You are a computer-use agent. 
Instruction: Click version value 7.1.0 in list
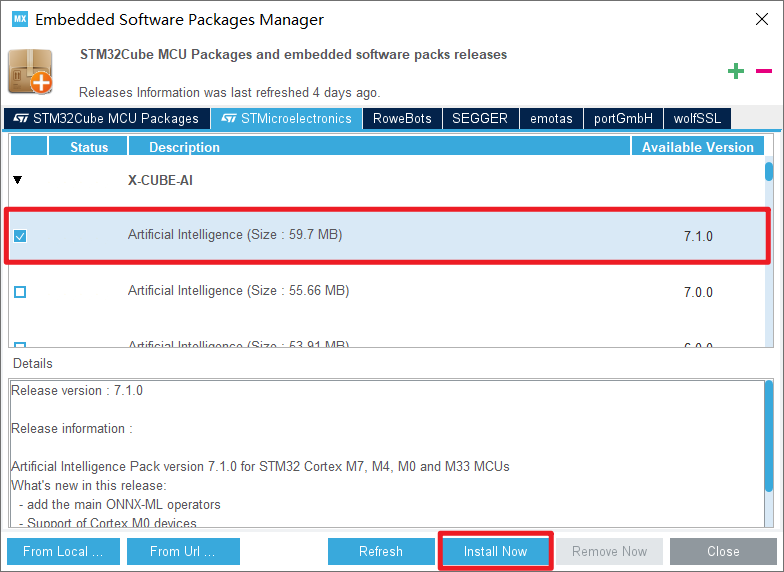tap(698, 236)
